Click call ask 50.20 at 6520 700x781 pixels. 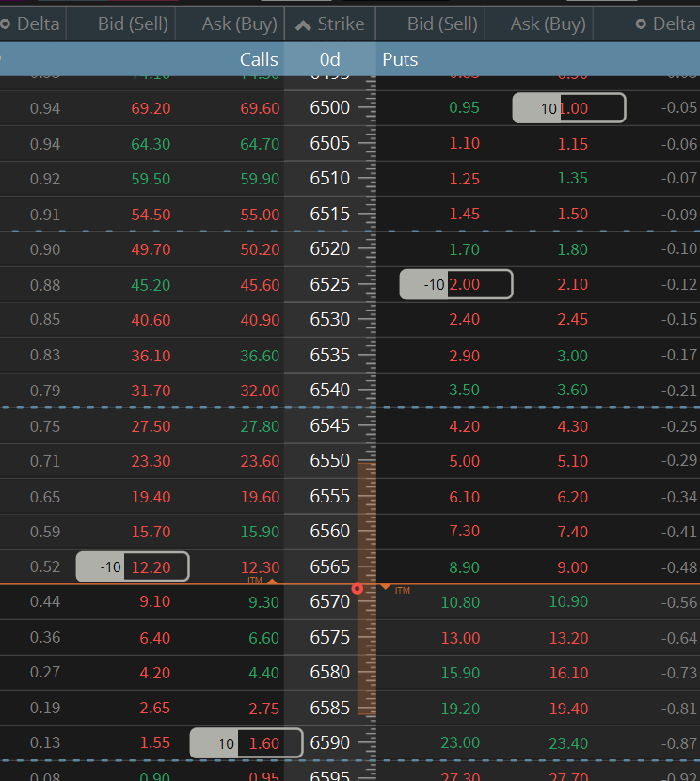tap(260, 249)
